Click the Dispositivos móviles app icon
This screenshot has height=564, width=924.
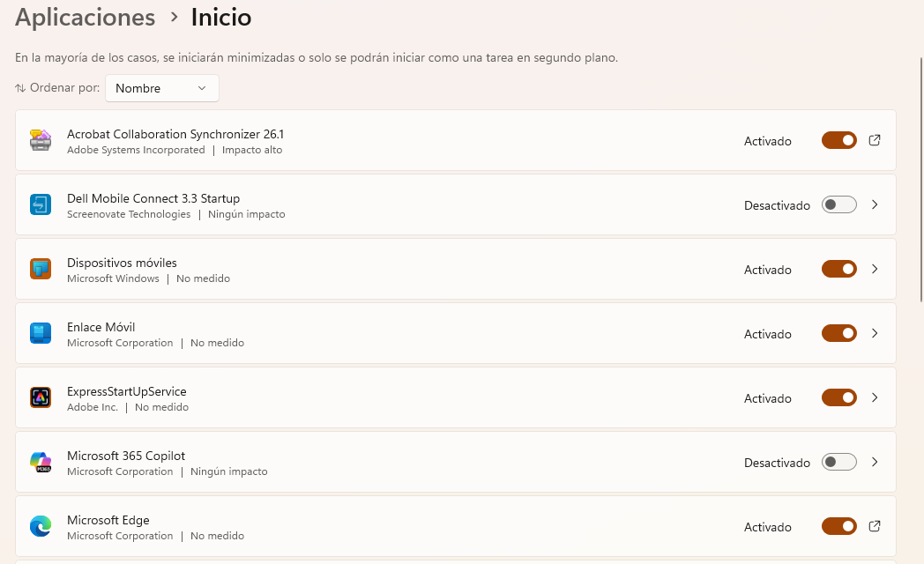click(41, 269)
